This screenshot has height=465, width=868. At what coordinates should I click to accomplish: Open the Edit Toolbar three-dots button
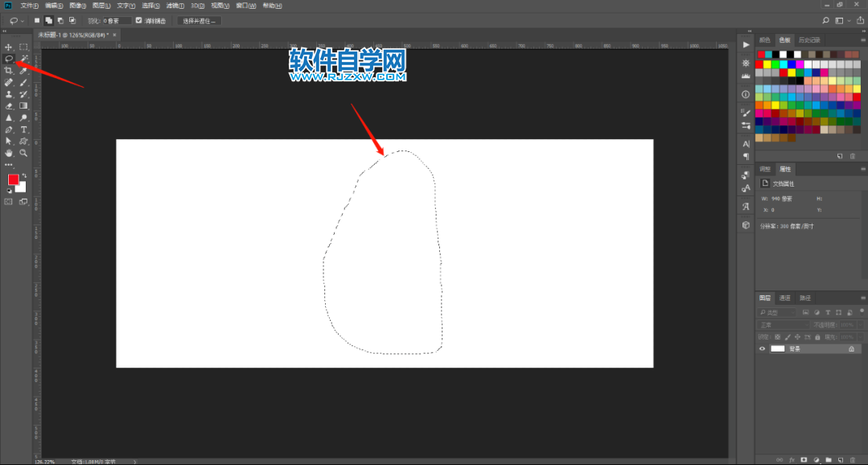[8, 164]
